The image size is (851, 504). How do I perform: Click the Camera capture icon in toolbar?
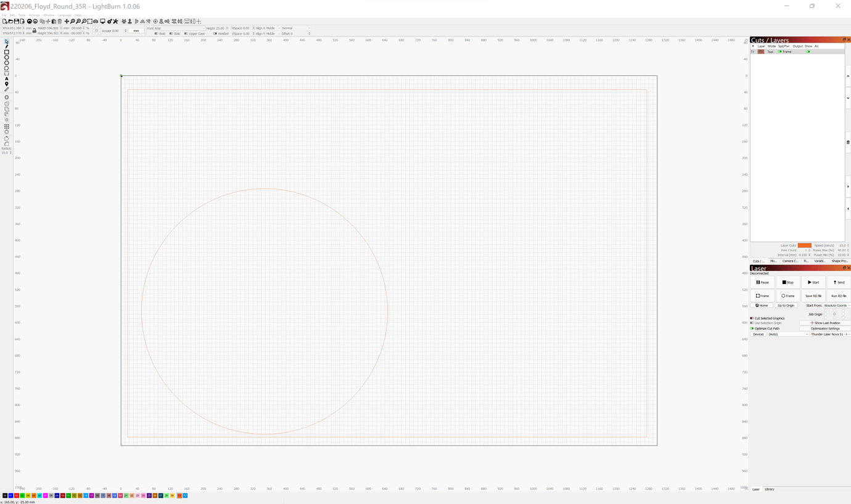tap(96, 22)
